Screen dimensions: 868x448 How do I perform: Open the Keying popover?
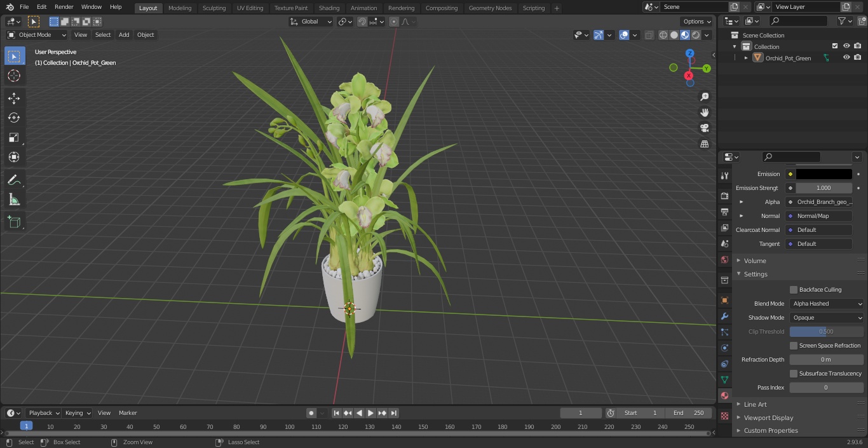point(78,413)
